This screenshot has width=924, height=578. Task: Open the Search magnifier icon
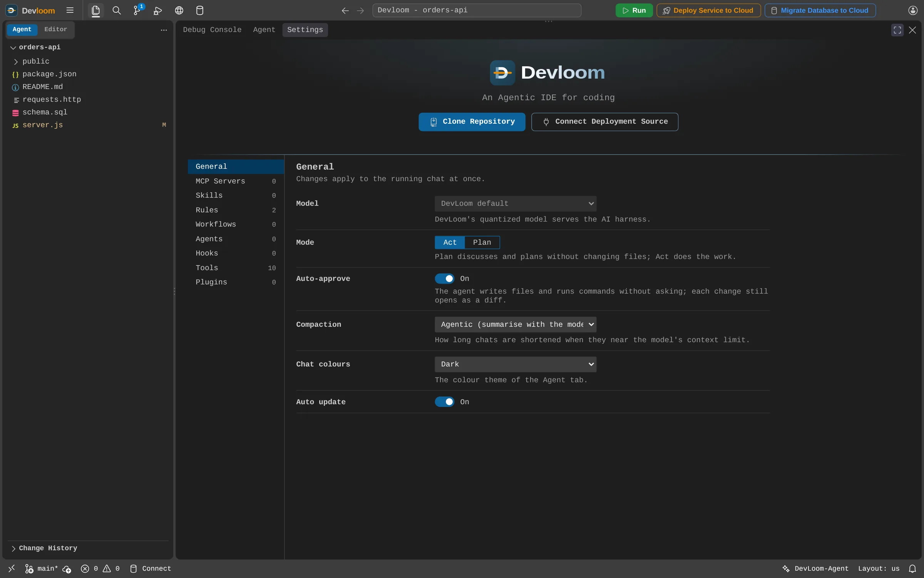tap(116, 10)
